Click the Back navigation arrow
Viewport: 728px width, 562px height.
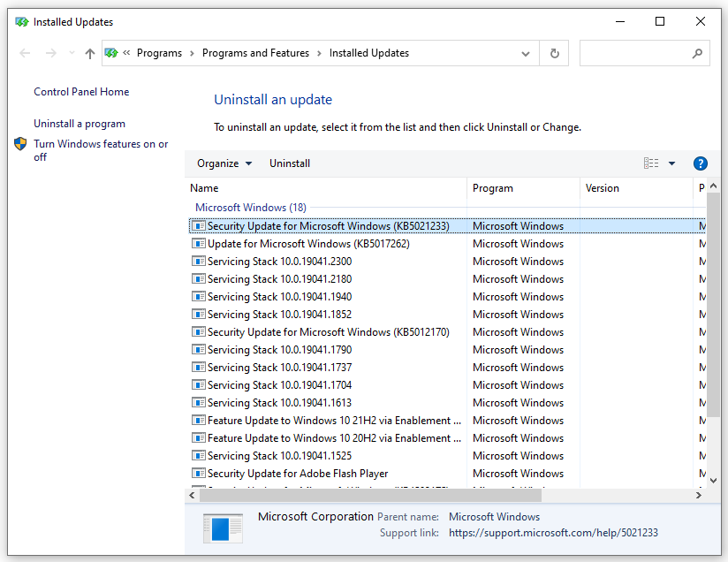[25, 53]
